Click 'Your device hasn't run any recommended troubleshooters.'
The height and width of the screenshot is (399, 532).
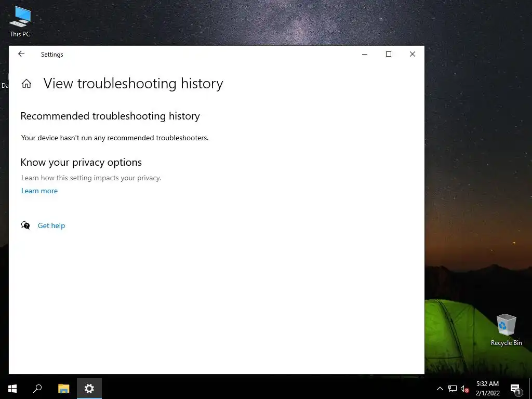click(x=115, y=138)
